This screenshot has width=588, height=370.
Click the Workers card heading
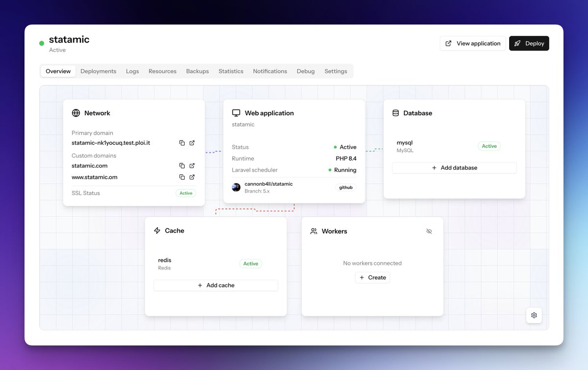[335, 231]
